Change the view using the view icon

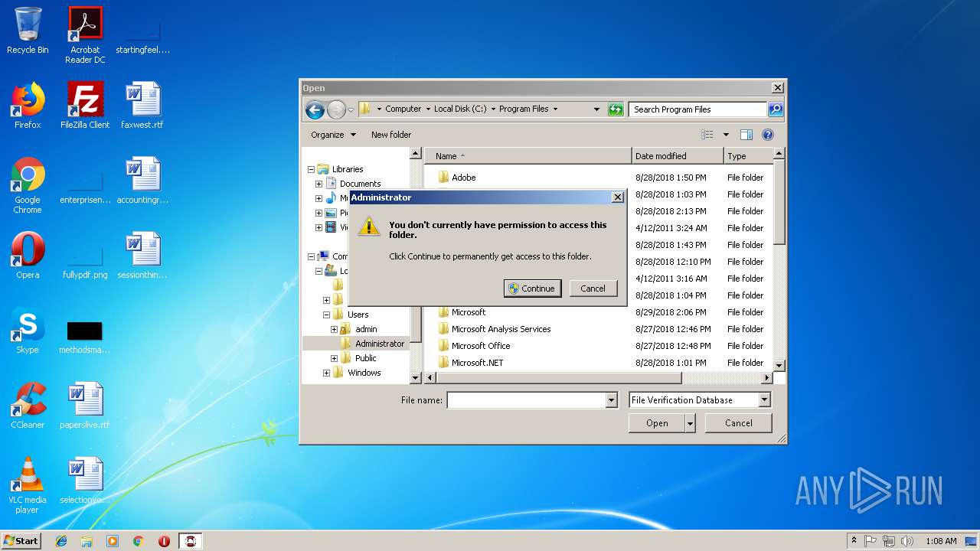click(x=707, y=135)
